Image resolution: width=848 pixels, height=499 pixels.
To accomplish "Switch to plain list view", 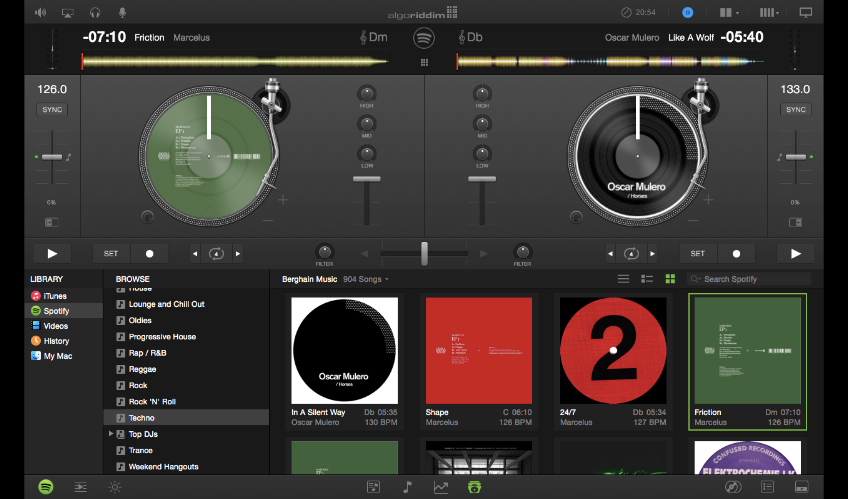I will tap(624, 279).
